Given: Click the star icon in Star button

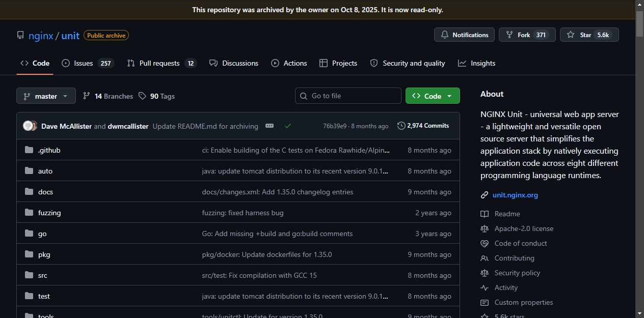Looking at the screenshot, I should coord(571,35).
